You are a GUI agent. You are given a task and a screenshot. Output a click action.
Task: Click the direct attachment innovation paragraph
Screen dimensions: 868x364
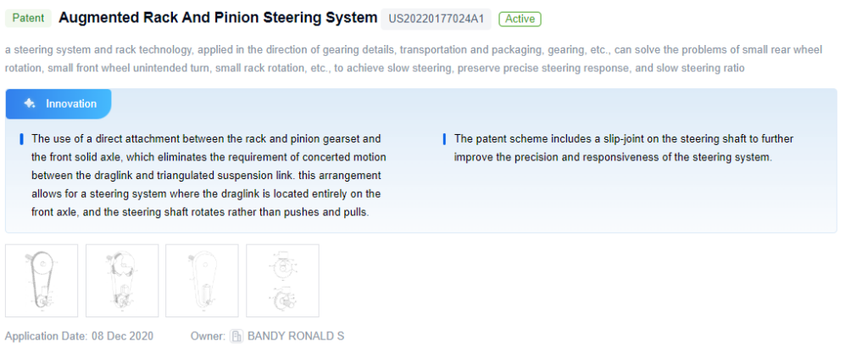click(x=209, y=175)
